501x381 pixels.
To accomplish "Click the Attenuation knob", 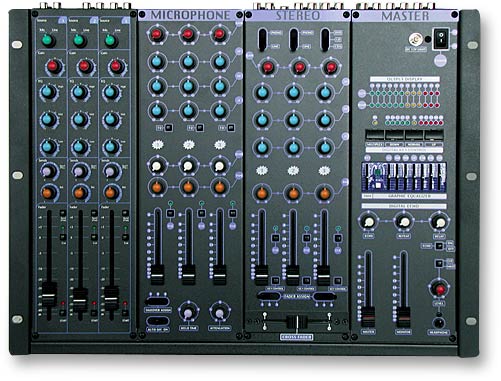I will 219,313.
